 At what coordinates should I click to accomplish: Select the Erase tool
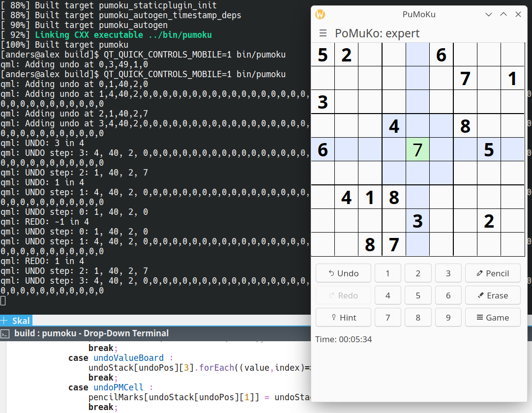(493, 295)
